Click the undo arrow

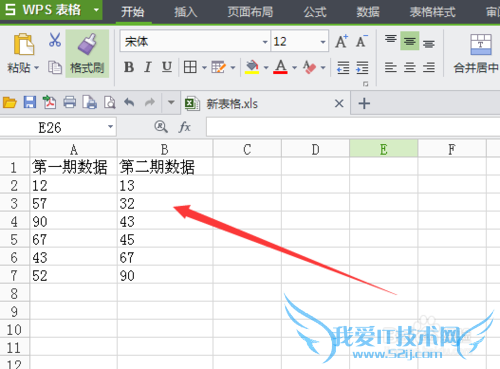[x=129, y=103]
